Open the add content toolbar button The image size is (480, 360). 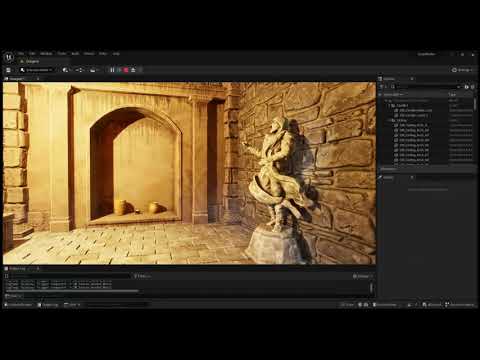click(66, 70)
